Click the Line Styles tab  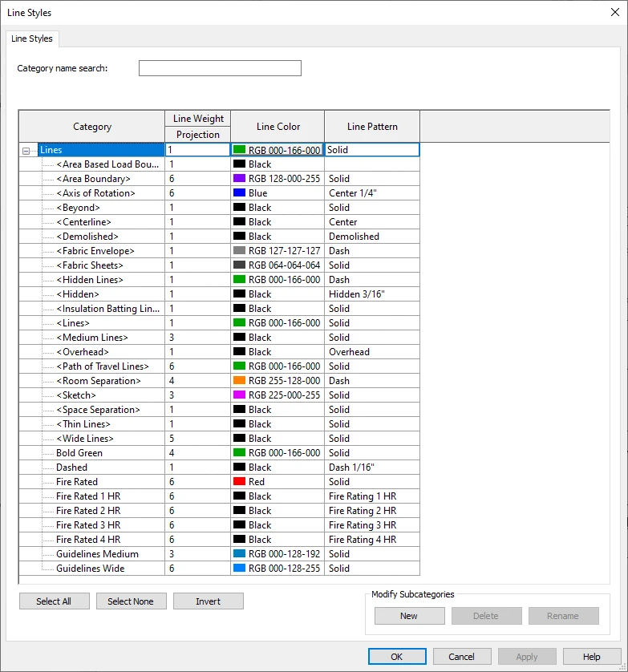coord(32,38)
